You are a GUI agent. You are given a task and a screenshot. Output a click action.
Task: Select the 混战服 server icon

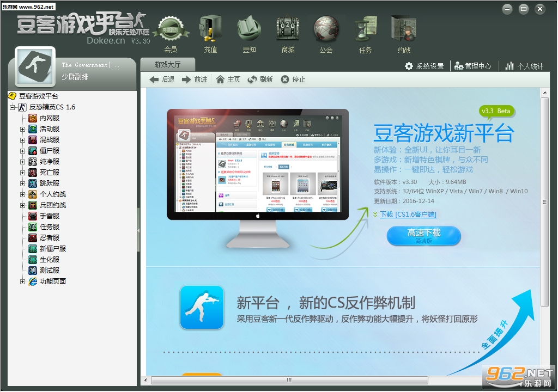point(33,140)
